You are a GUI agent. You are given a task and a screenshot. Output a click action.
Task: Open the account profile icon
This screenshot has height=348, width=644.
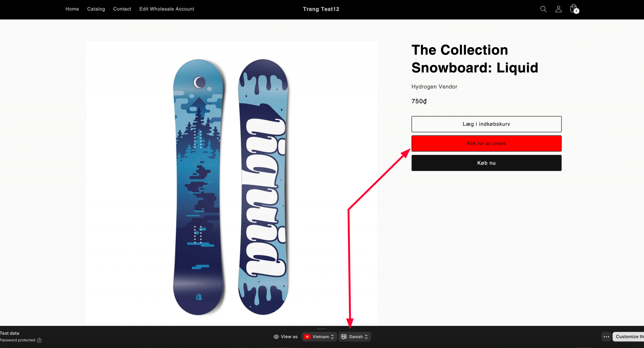558,9
